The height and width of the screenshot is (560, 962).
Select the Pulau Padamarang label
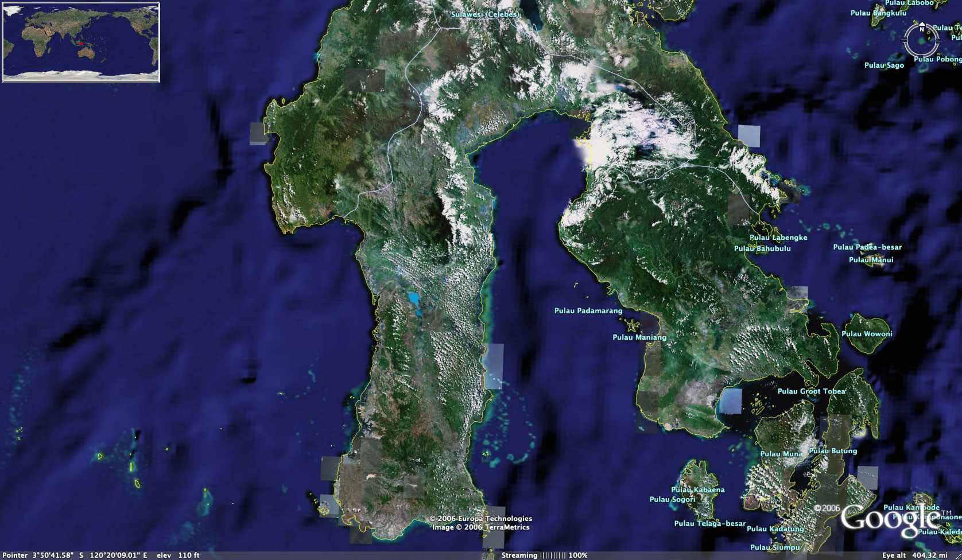click(588, 311)
